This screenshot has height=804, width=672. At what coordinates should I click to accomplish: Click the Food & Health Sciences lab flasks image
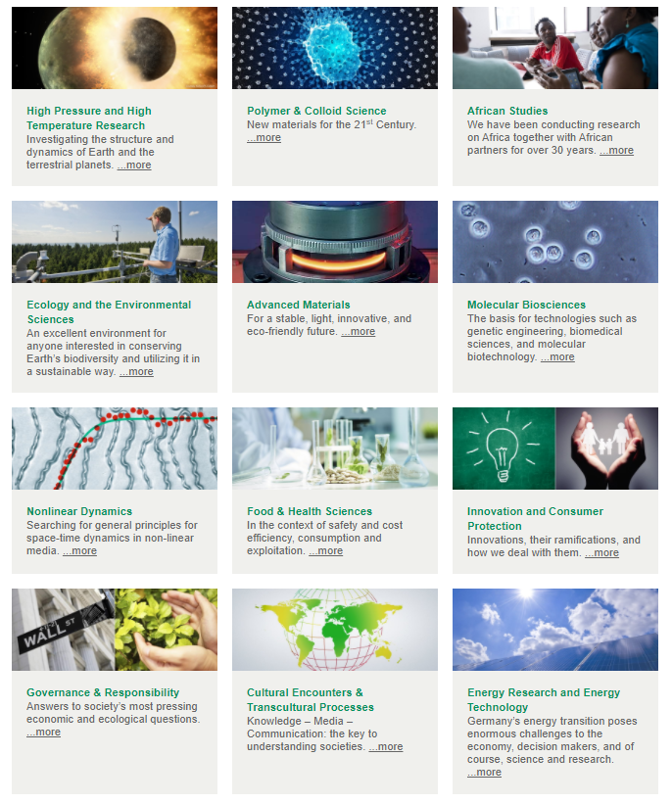(334, 449)
